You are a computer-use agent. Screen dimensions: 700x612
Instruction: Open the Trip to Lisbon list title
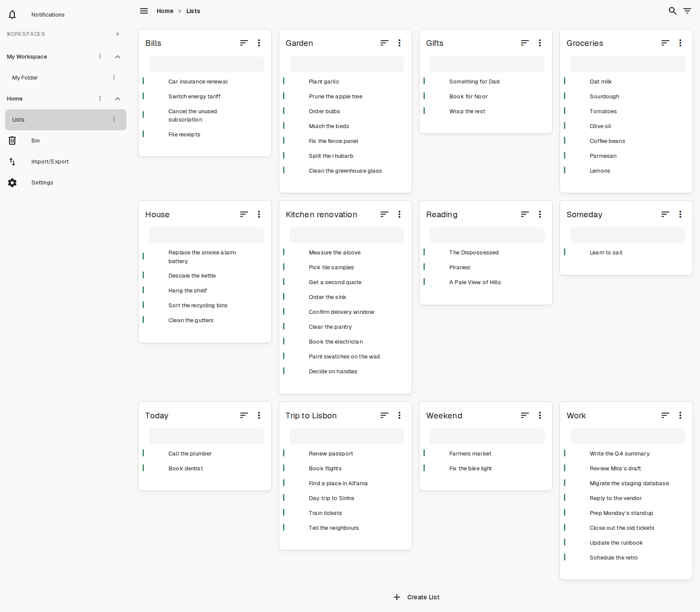pyautogui.click(x=311, y=416)
